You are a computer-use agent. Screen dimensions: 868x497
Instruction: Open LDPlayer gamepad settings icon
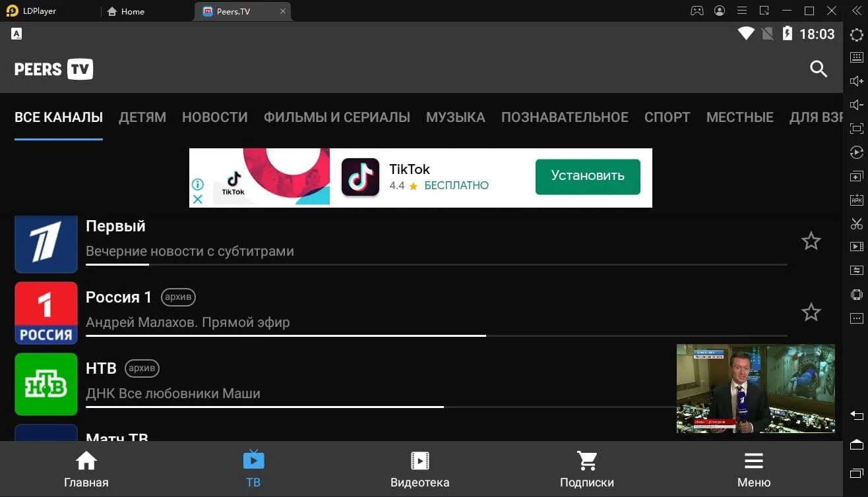(697, 11)
